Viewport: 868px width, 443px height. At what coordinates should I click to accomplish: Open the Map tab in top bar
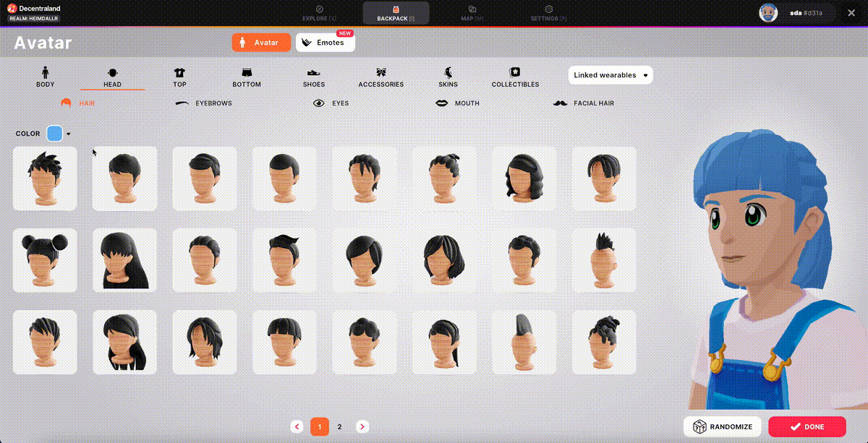click(x=472, y=13)
